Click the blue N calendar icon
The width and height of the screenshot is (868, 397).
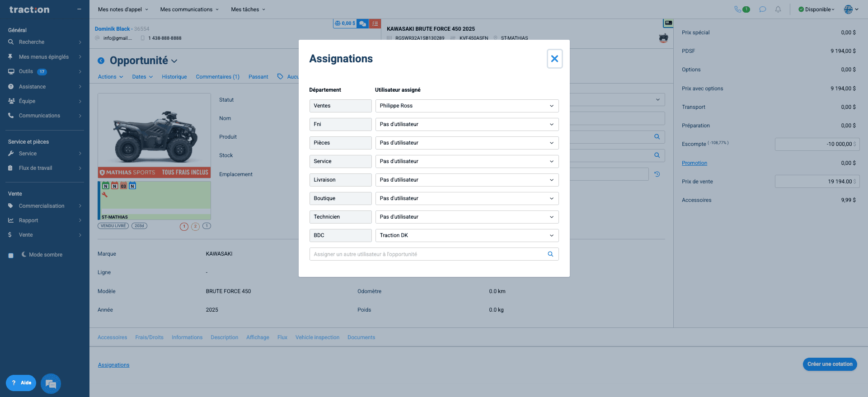coord(132,186)
